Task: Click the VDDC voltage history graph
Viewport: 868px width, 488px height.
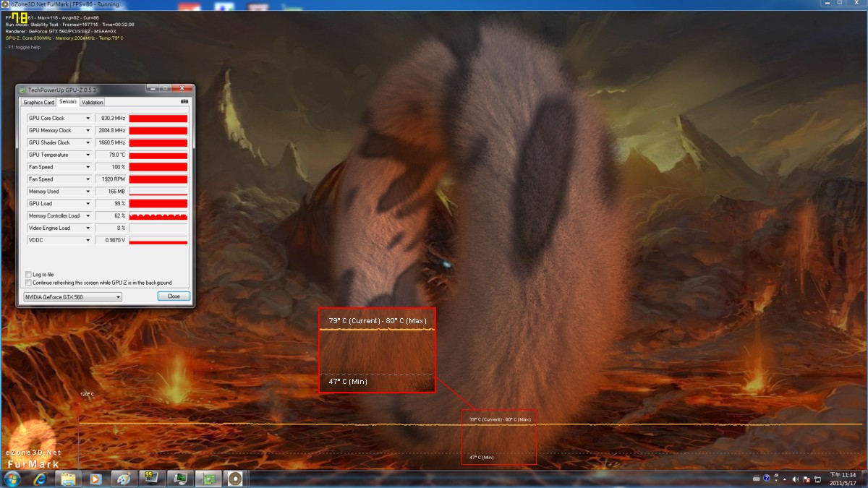Action: pos(158,240)
